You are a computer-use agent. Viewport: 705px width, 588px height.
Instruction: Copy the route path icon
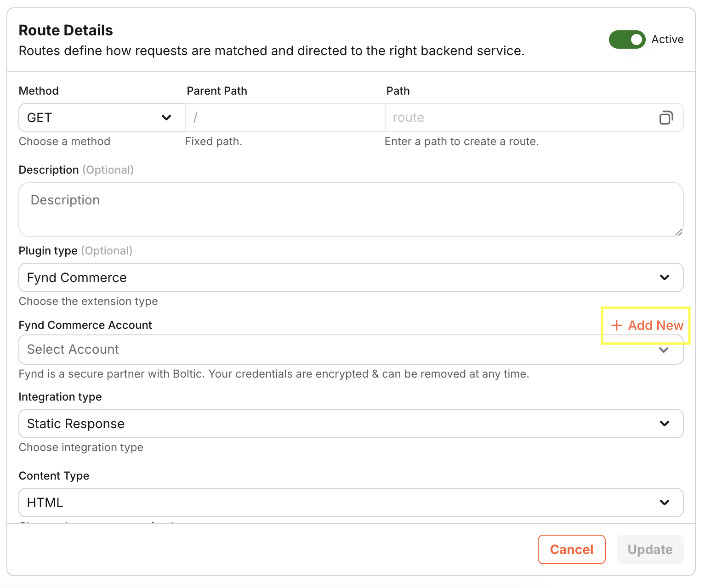(x=666, y=118)
